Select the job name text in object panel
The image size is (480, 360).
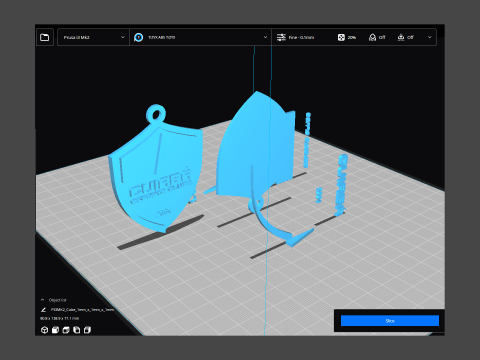pos(82,310)
